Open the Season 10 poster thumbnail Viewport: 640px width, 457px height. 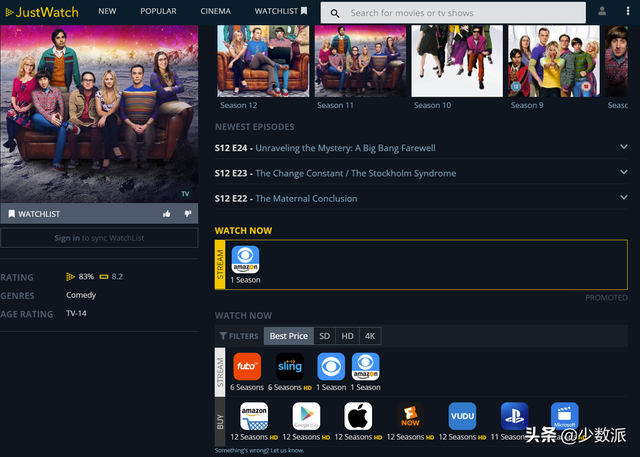[457, 61]
